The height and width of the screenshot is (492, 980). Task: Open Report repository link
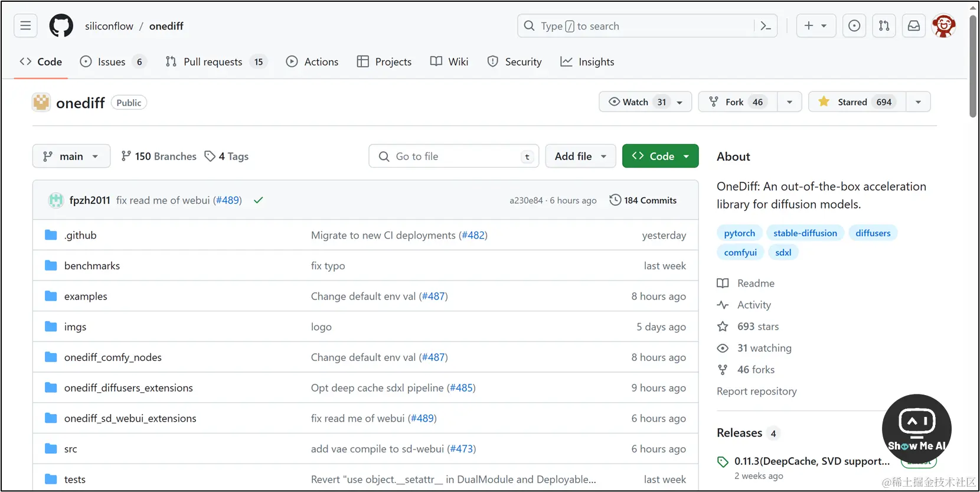pos(757,391)
